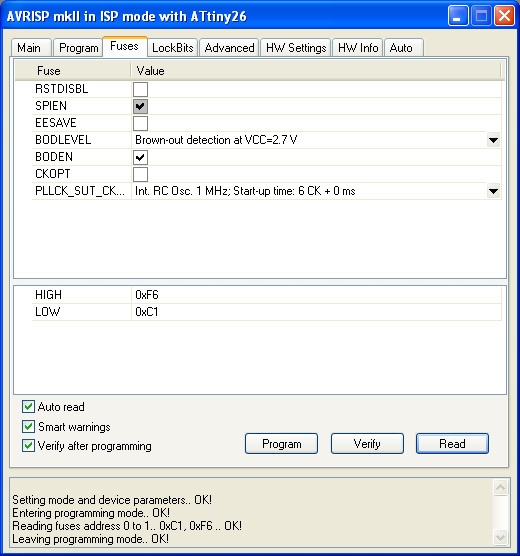Select the RSTDISBL fuse row label
Image resolution: width=520 pixels, height=556 pixels.
pos(62,89)
